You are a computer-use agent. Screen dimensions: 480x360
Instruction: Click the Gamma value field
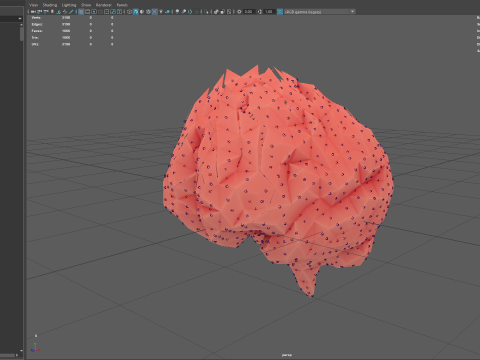pyautogui.click(x=269, y=12)
